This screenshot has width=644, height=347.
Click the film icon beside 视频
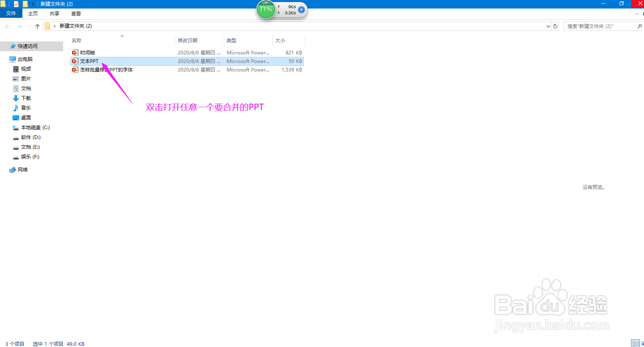pos(16,69)
